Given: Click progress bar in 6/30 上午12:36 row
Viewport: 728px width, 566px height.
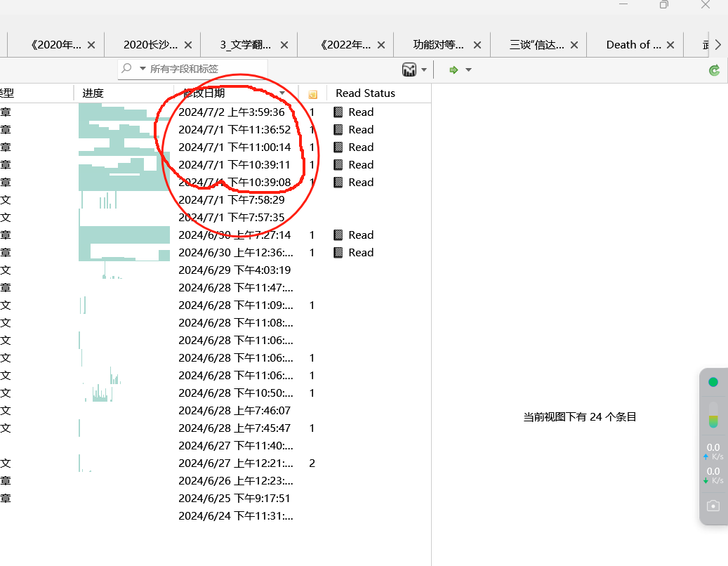Looking at the screenshot, I should click(124, 253).
